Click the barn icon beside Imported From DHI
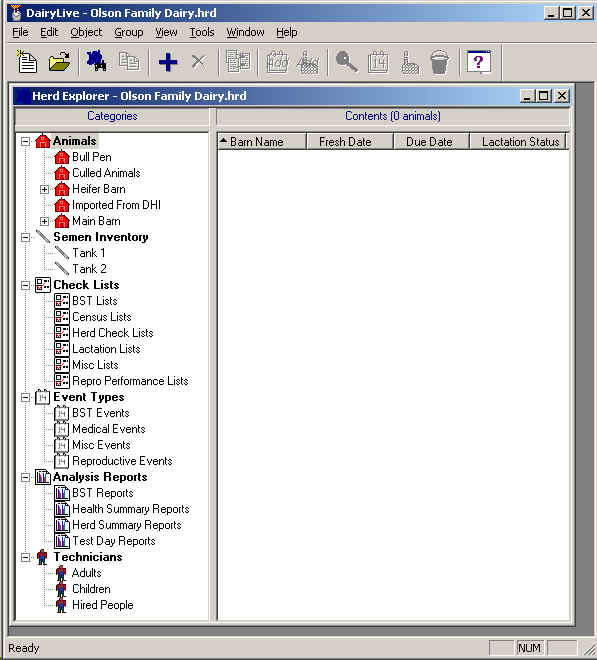 (61, 205)
